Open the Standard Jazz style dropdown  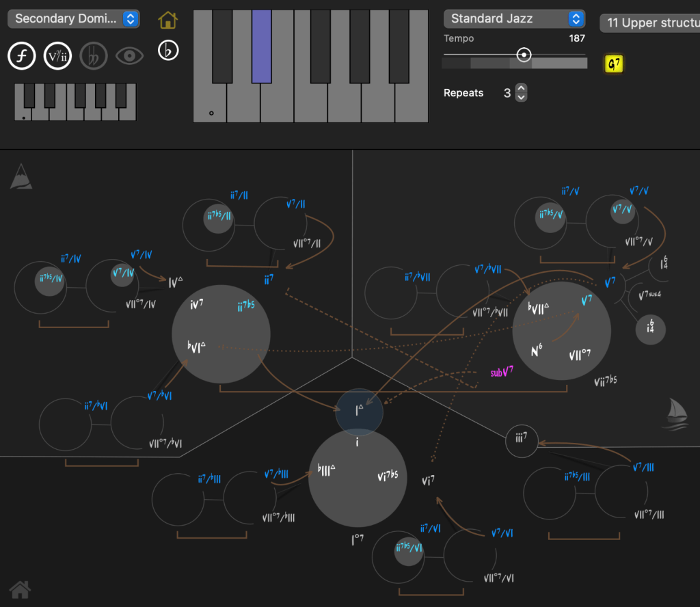point(514,19)
